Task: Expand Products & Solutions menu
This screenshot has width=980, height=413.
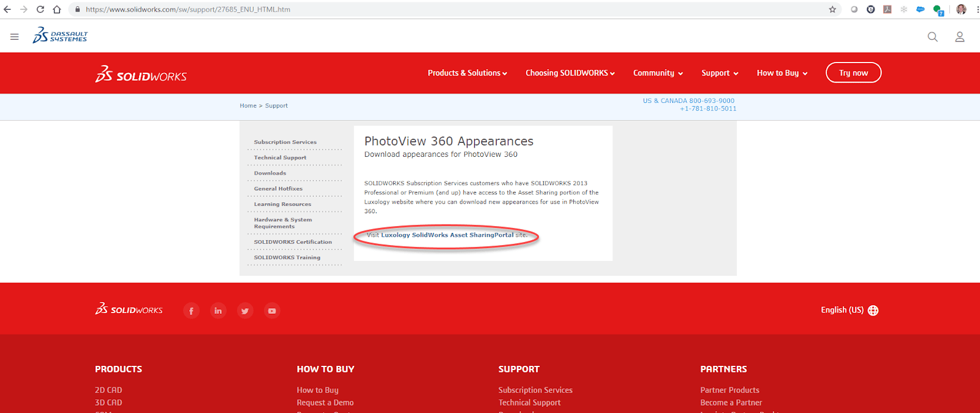Action: pyautogui.click(x=467, y=73)
